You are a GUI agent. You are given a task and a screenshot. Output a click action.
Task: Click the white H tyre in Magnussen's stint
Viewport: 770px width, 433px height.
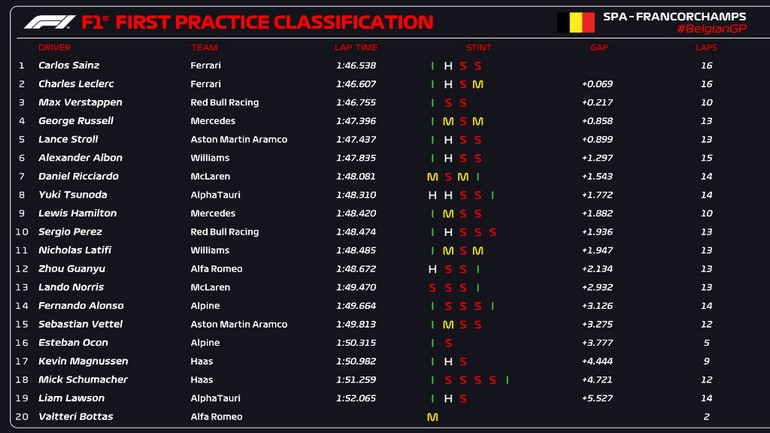point(448,362)
